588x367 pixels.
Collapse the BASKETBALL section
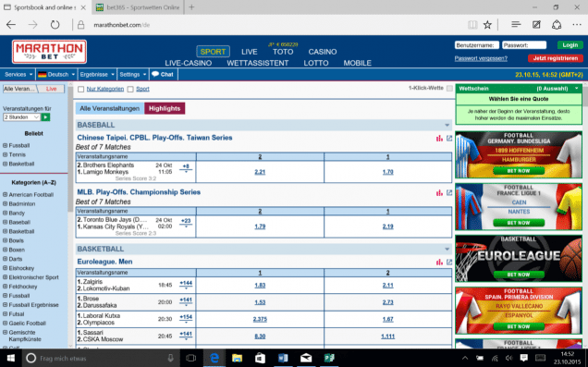[447, 249]
